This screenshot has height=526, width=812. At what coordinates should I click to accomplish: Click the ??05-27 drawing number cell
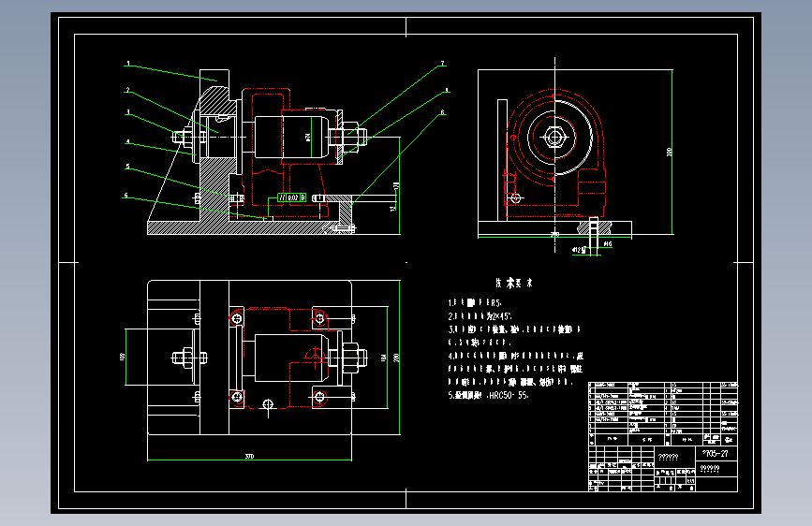716,454
